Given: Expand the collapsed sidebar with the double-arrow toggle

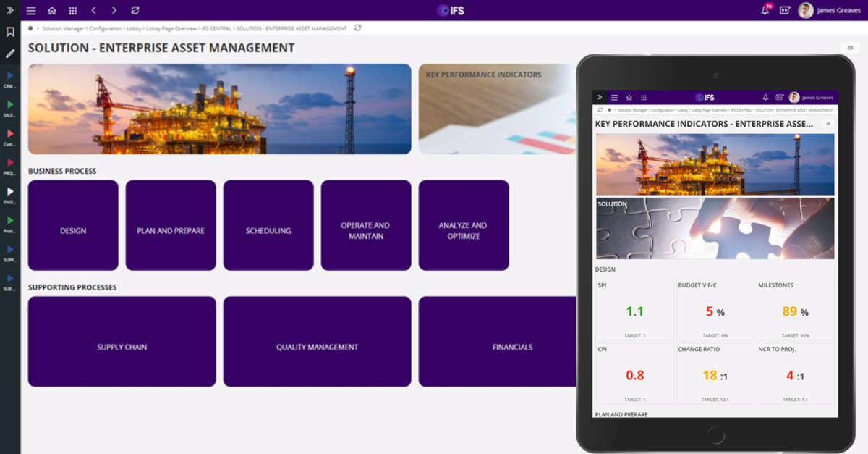Looking at the screenshot, I should (9, 11).
